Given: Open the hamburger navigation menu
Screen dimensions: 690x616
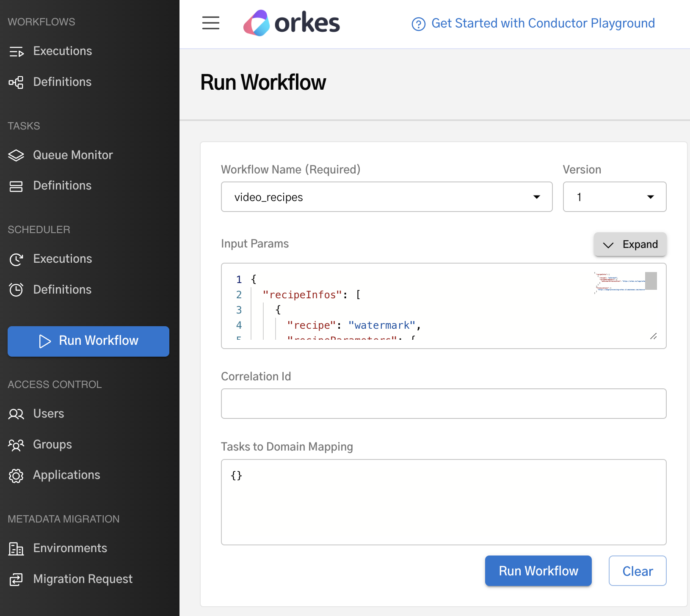Looking at the screenshot, I should click(x=210, y=23).
